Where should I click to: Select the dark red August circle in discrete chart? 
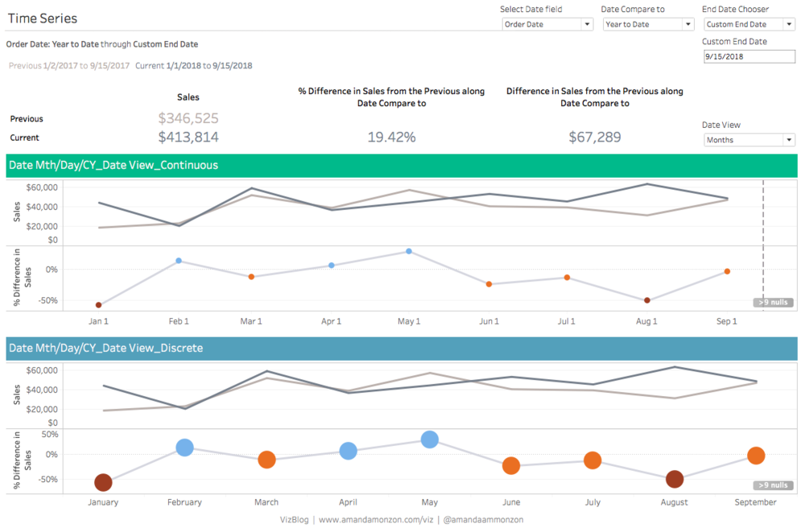tap(675, 479)
